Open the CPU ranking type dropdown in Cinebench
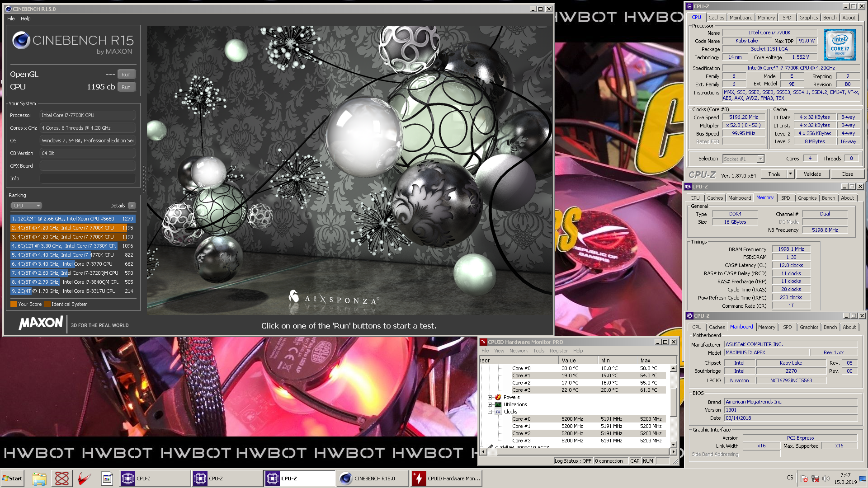The height and width of the screenshot is (488, 868). (x=26, y=206)
